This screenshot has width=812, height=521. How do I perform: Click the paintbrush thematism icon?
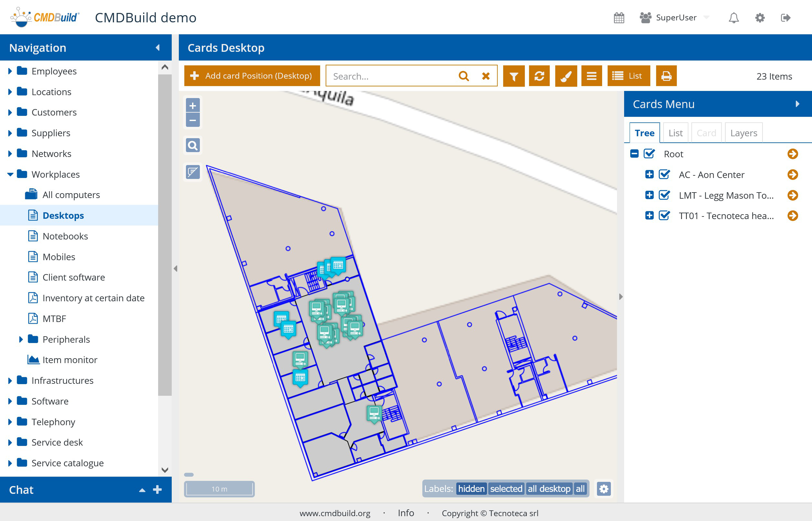tap(566, 76)
